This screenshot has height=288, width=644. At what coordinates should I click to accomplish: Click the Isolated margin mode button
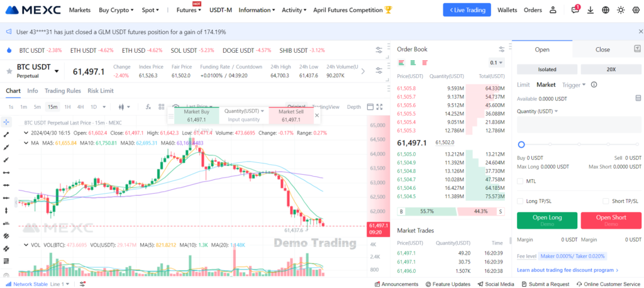(x=547, y=69)
